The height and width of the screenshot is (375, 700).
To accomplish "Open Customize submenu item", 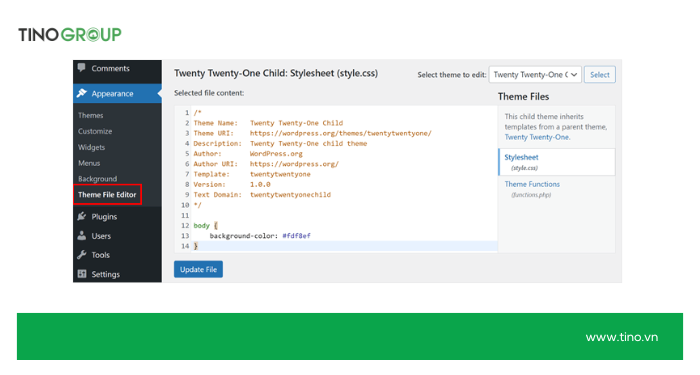I will pos(95,131).
